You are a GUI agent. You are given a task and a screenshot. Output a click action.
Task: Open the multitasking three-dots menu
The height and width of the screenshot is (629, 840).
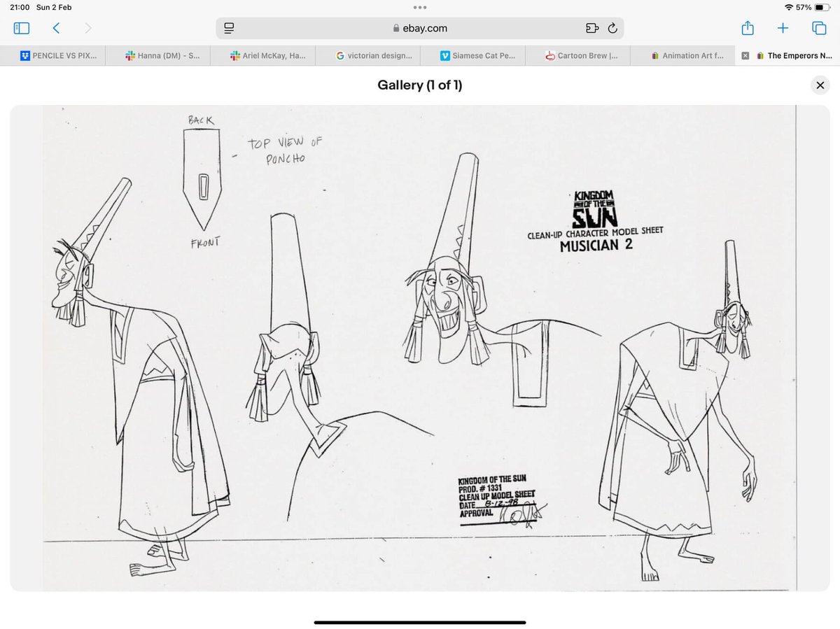pyautogui.click(x=420, y=8)
